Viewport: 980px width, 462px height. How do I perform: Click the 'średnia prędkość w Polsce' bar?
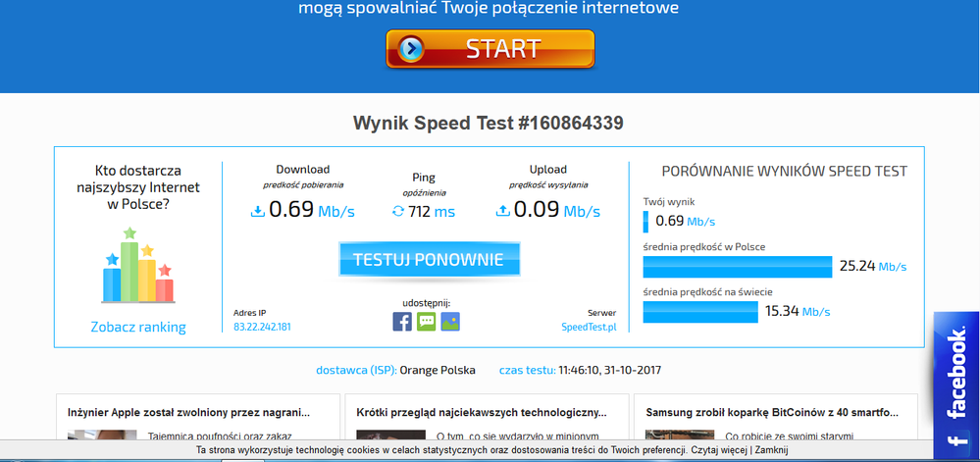[738, 267]
